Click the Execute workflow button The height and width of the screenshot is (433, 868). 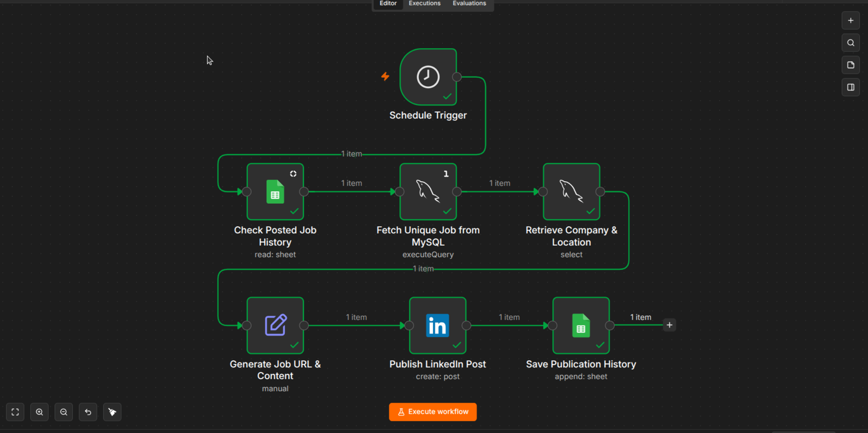click(x=433, y=412)
